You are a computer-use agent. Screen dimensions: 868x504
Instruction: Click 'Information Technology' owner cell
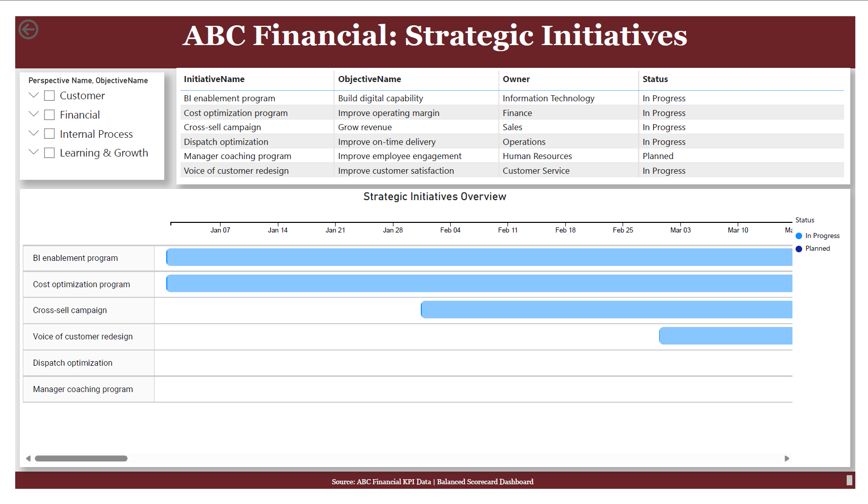coord(549,98)
